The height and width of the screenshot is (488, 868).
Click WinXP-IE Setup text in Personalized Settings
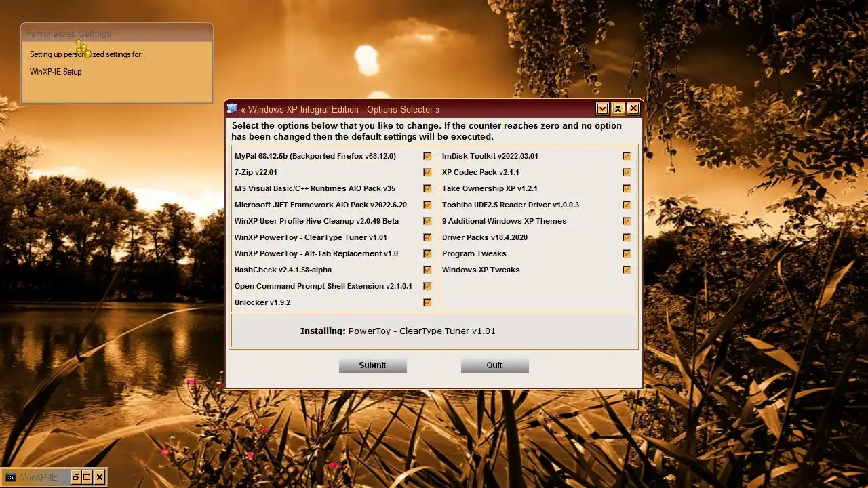[56, 72]
